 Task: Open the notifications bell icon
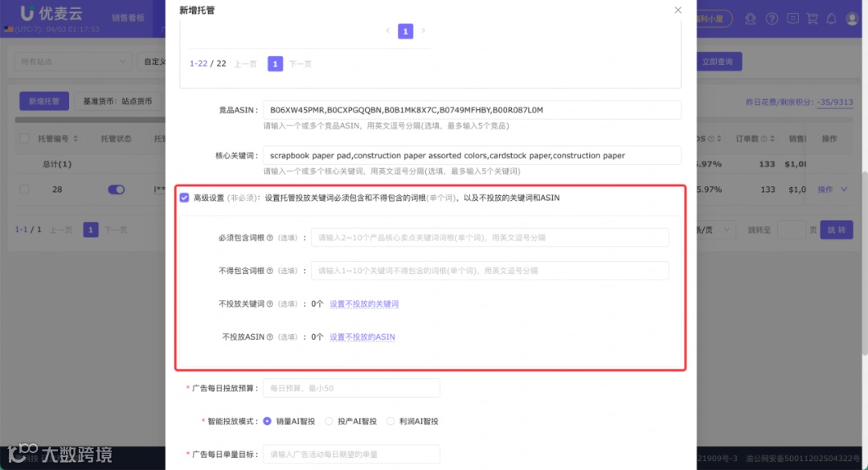[x=833, y=18]
